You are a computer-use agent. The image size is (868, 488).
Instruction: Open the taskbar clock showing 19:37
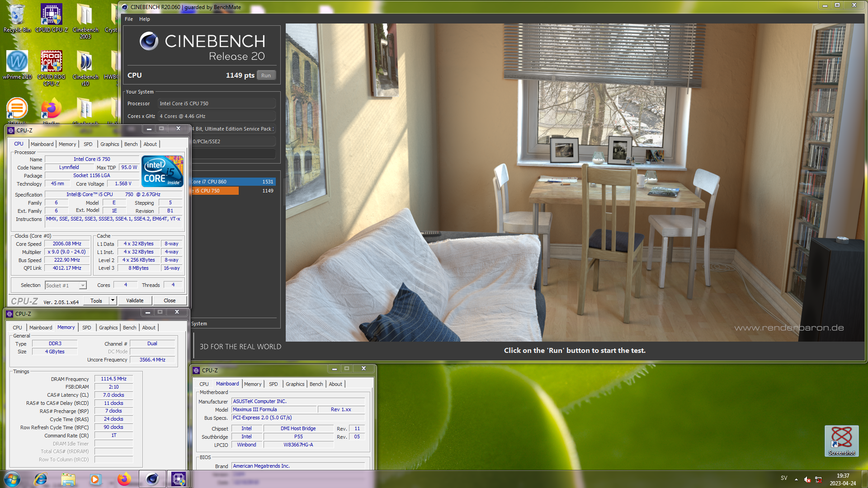point(843,479)
